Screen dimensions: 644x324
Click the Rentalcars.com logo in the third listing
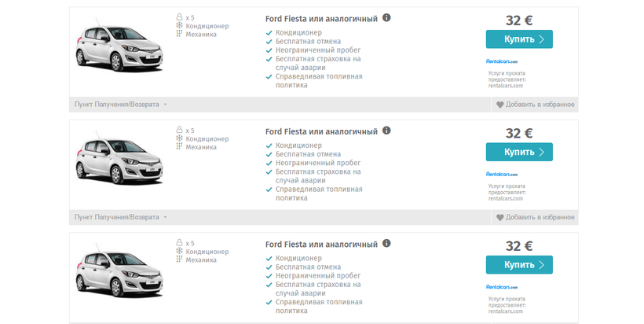coord(502,287)
